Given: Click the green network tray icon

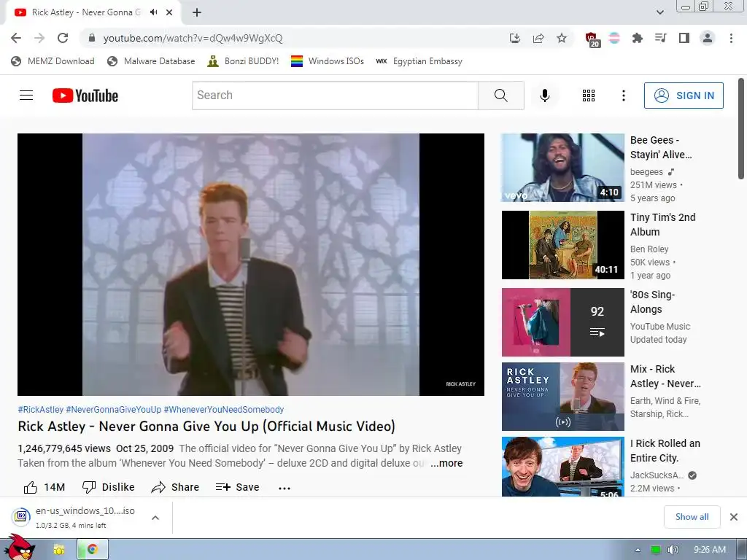Looking at the screenshot, I should (656, 550).
